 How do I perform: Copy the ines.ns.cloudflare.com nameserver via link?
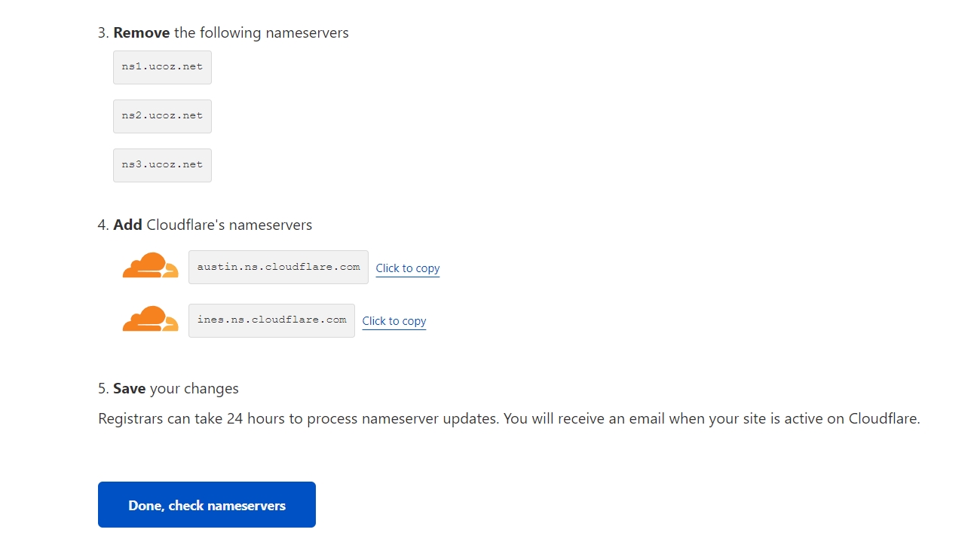(394, 321)
